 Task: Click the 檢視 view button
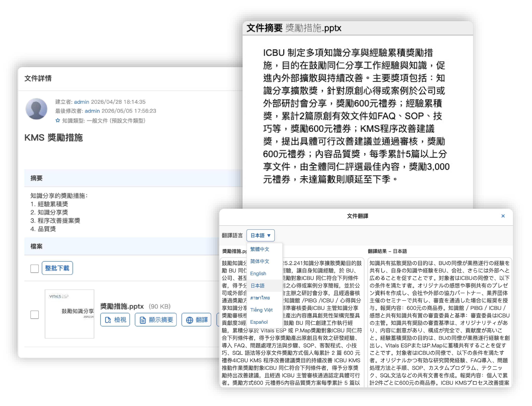coord(115,320)
